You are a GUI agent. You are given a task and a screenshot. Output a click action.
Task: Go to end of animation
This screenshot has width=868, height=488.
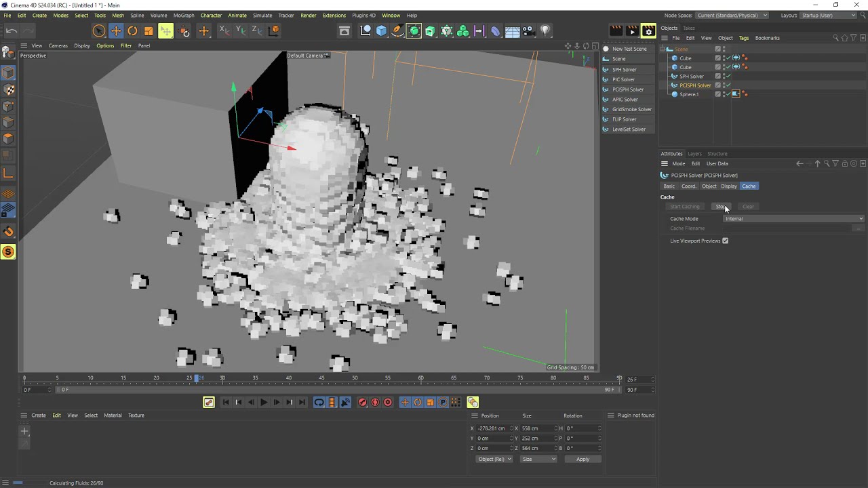[302, 403]
